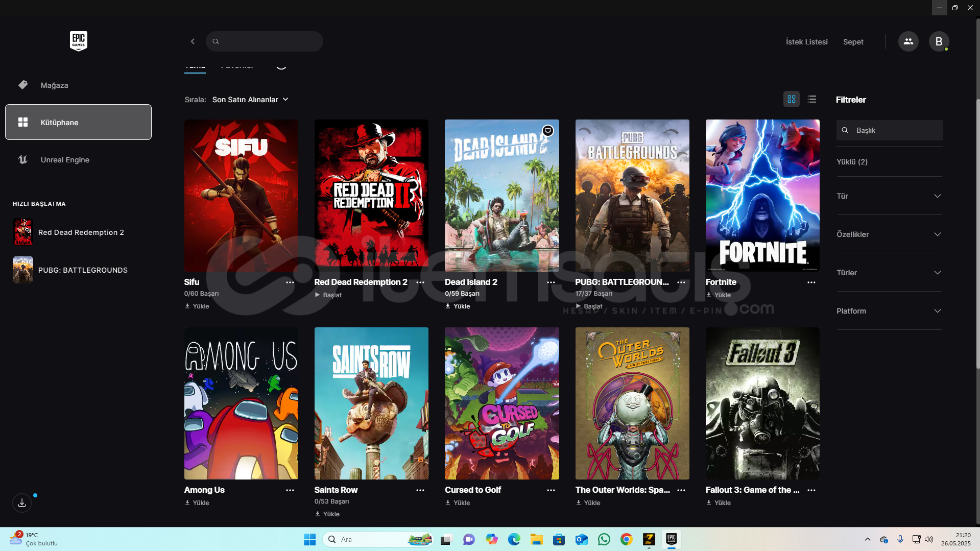Open more options for Cursed to Golf

551,490
